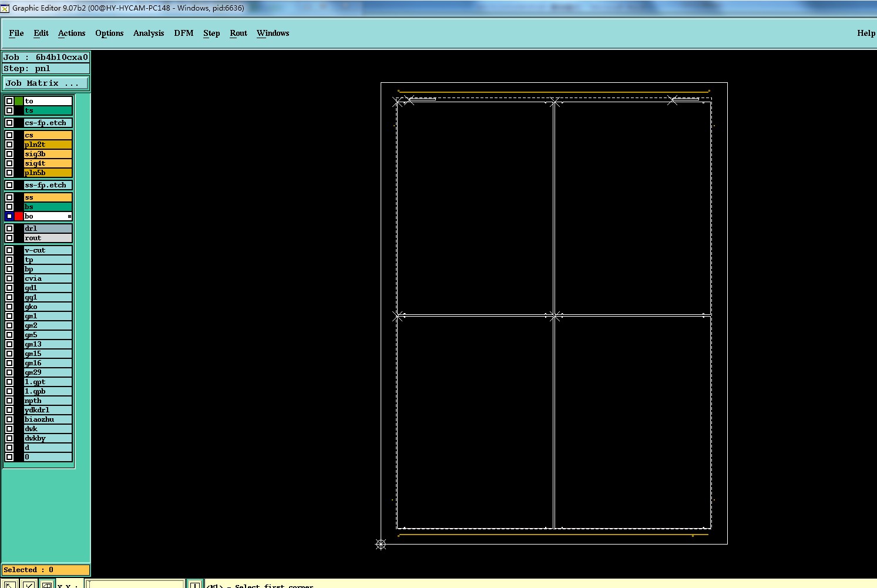Open the Analysis menu
The height and width of the screenshot is (588, 877).
pyautogui.click(x=149, y=33)
